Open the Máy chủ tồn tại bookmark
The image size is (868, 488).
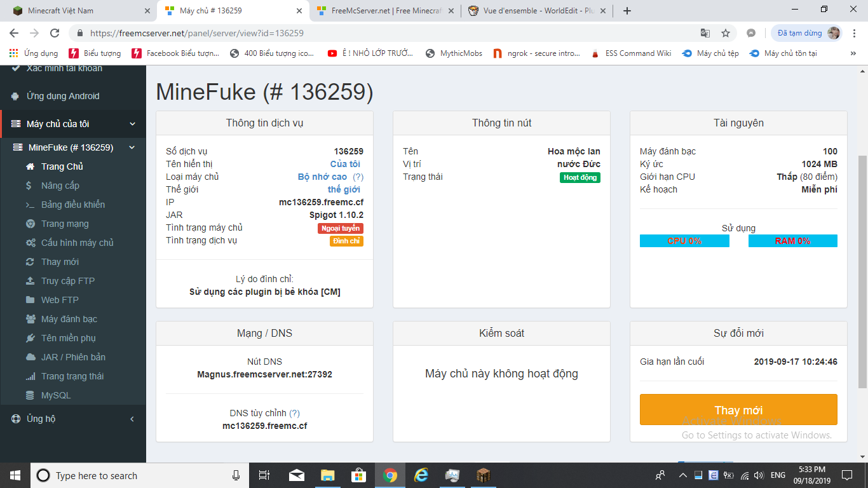click(x=783, y=53)
